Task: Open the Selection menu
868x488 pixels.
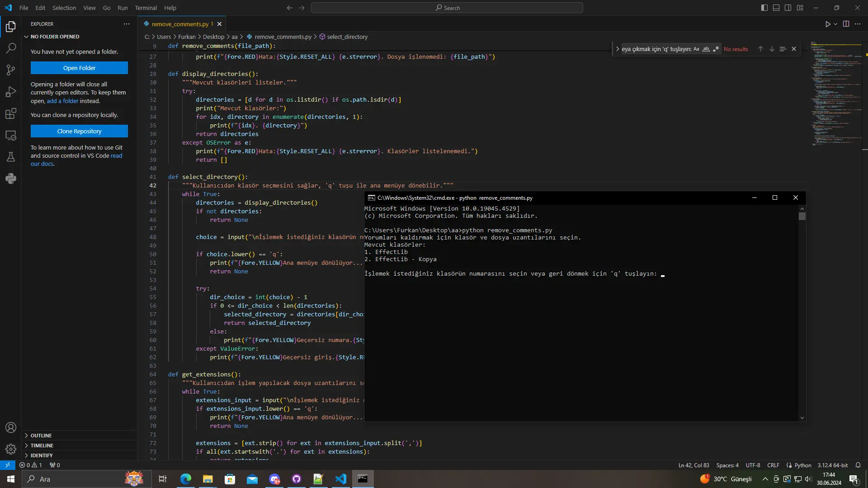Action: tap(64, 8)
